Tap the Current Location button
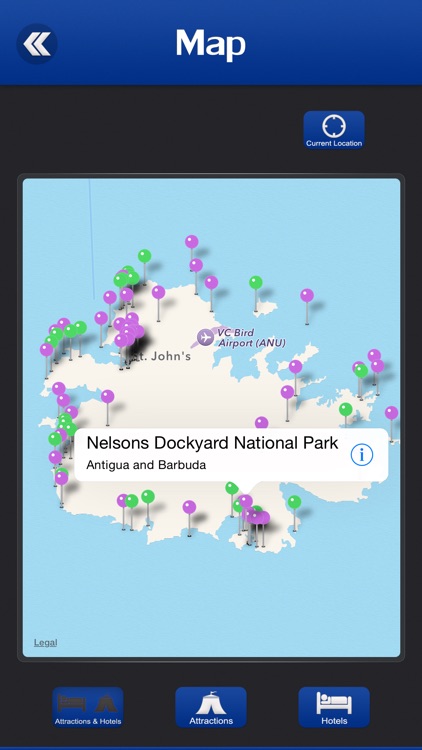The image size is (422, 750). click(334, 130)
